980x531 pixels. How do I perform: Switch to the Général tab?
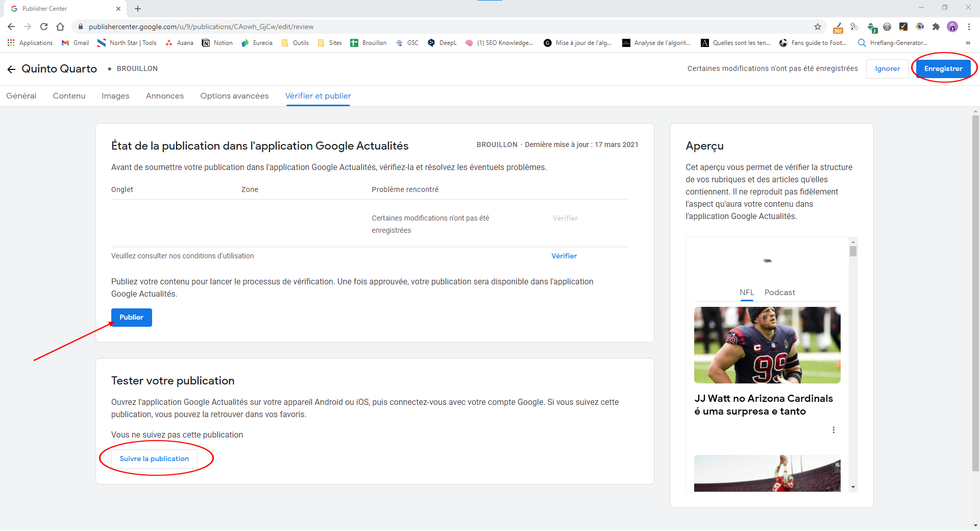pos(21,96)
